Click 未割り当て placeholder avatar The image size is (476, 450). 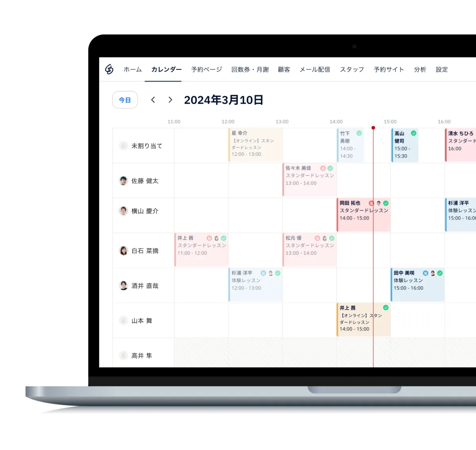123,146
